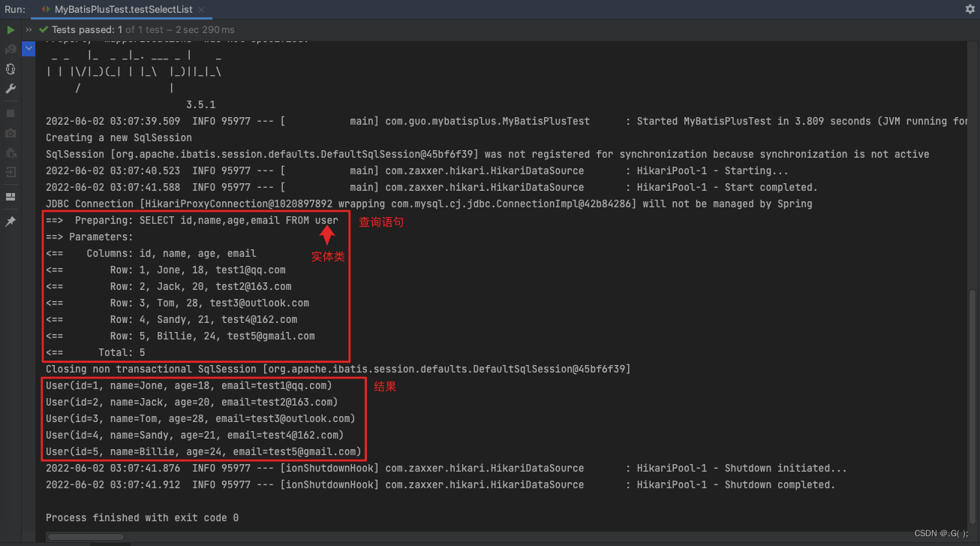This screenshot has height=546, width=980.
Task: Click the camera Dump Threads icon
Action: (11, 133)
